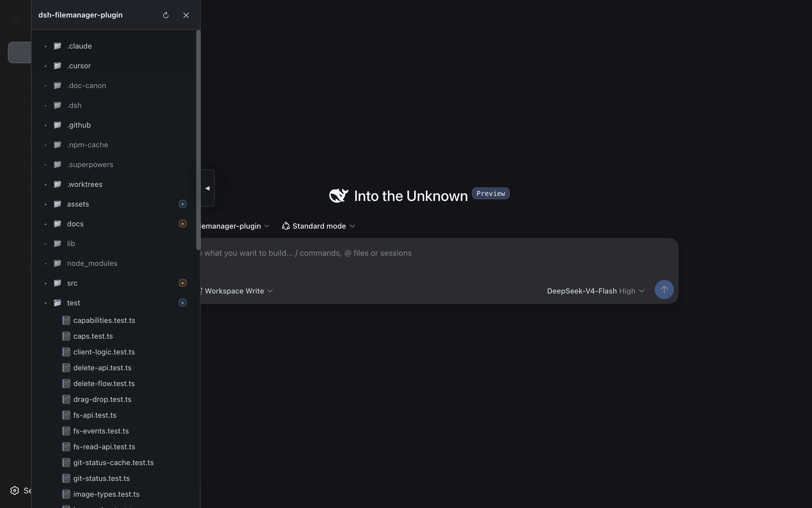Click the .claude folder icon
The image size is (812, 508).
(58, 46)
